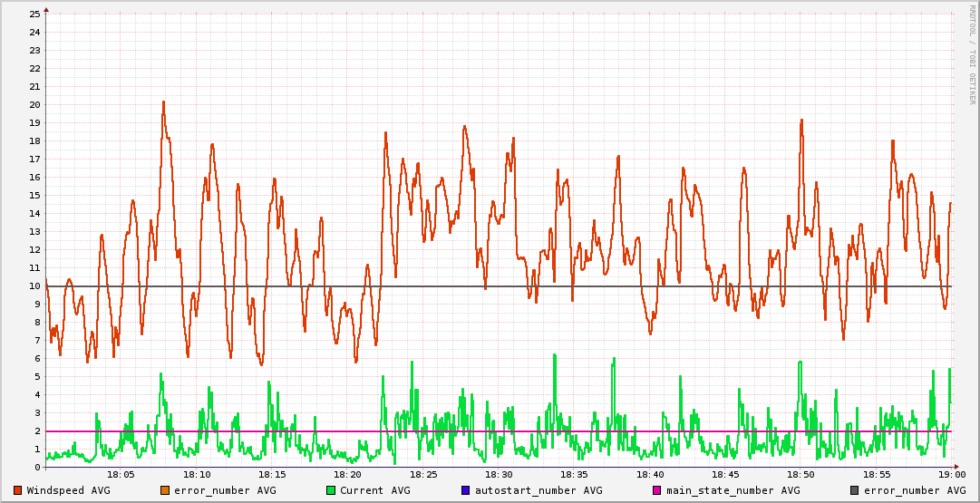Screen dimensions: 980x503
Task: Click the orange error_number AVG legend swatch
Action: click(164, 490)
